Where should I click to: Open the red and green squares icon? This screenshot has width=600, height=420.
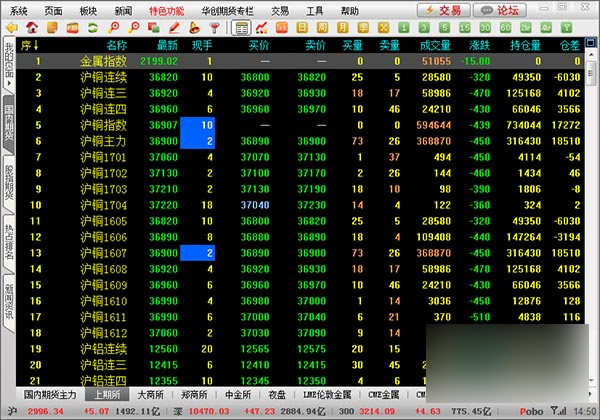[x=154, y=28]
